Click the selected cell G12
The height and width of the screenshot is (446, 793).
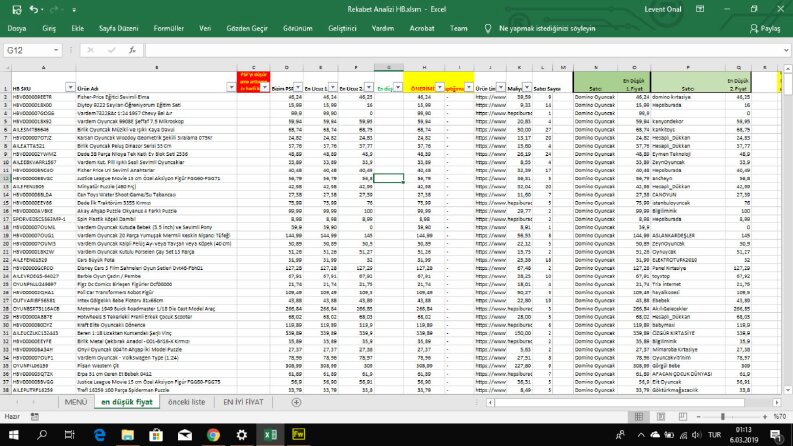click(388, 178)
